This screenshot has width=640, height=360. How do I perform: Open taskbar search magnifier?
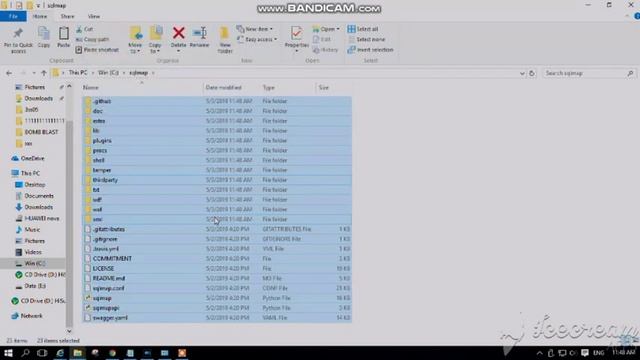pos(25,353)
